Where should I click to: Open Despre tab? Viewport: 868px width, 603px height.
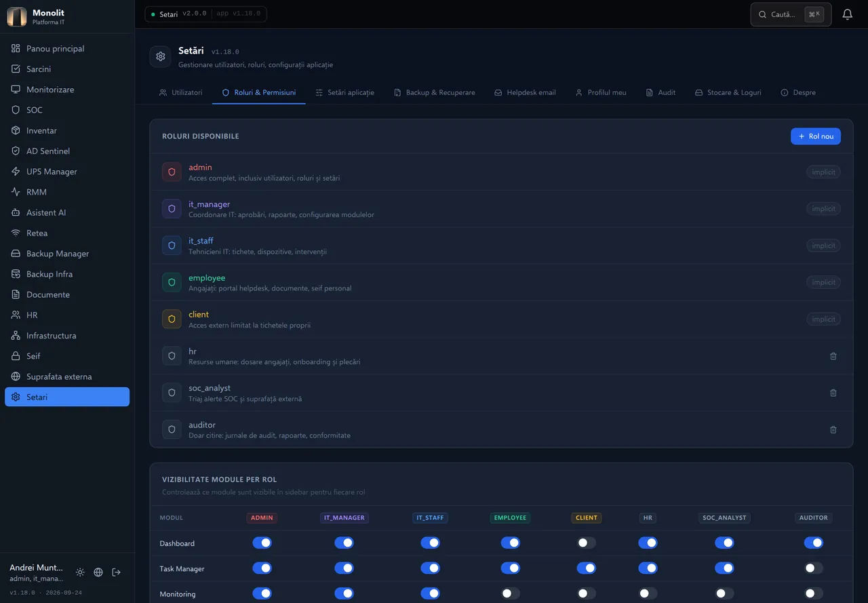coord(798,92)
